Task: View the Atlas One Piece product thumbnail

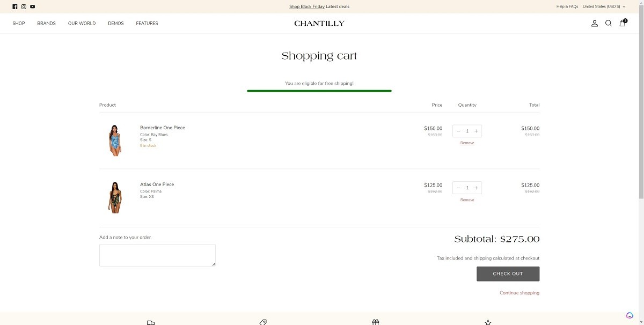Action: (114, 196)
